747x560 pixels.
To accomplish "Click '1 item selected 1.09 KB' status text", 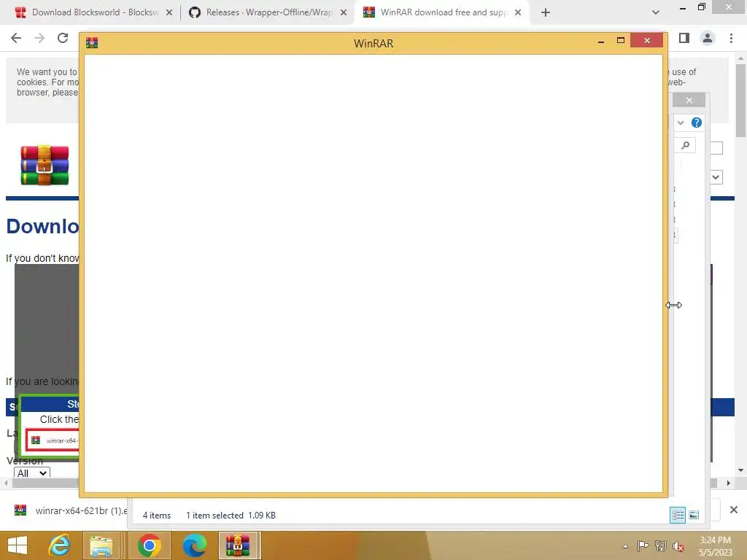I will pyautogui.click(x=231, y=516).
